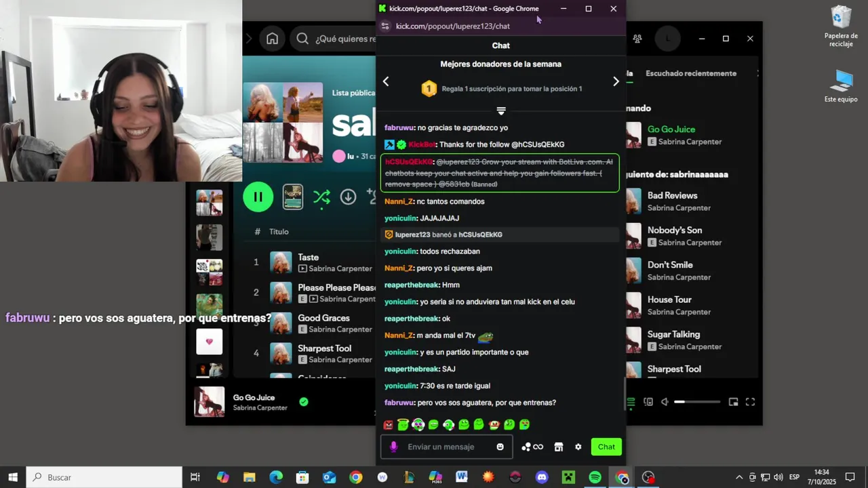Image resolution: width=868 pixels, height=488 pixels.
Task: Open Spotify queue view icon
Action: click(x=631, y=402)
